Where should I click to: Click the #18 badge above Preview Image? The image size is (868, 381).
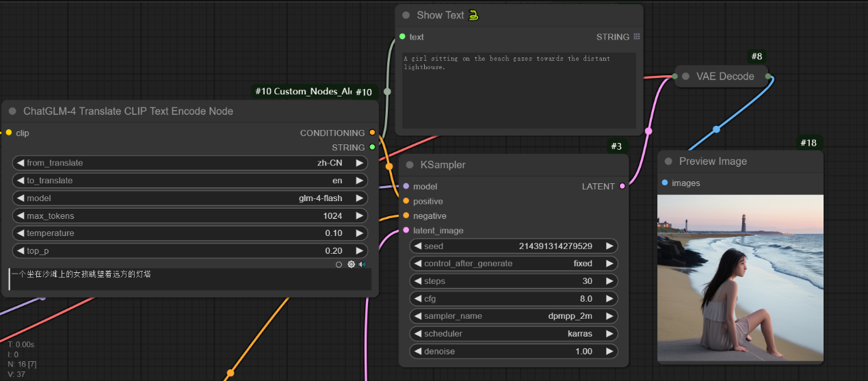coord(810,142)
